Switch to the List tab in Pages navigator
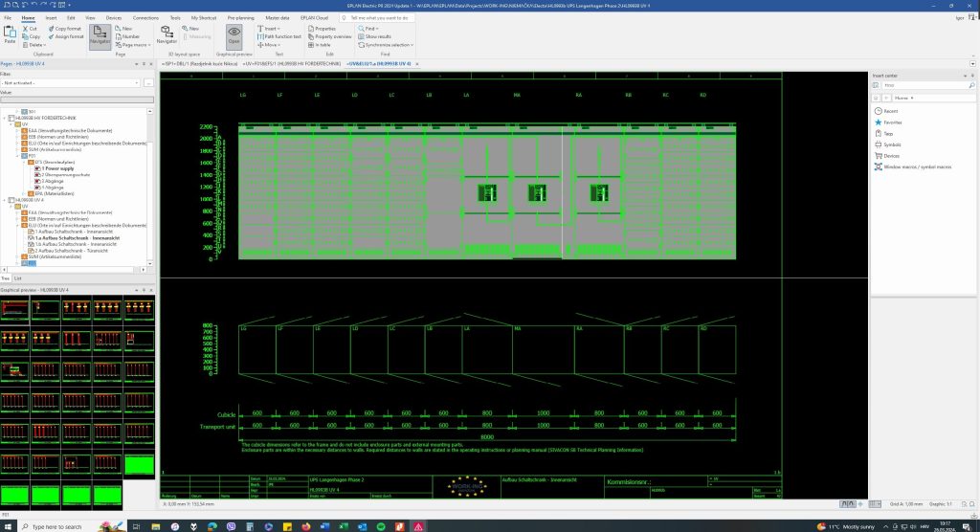The image size is (980, 532). tap(18, 277)
